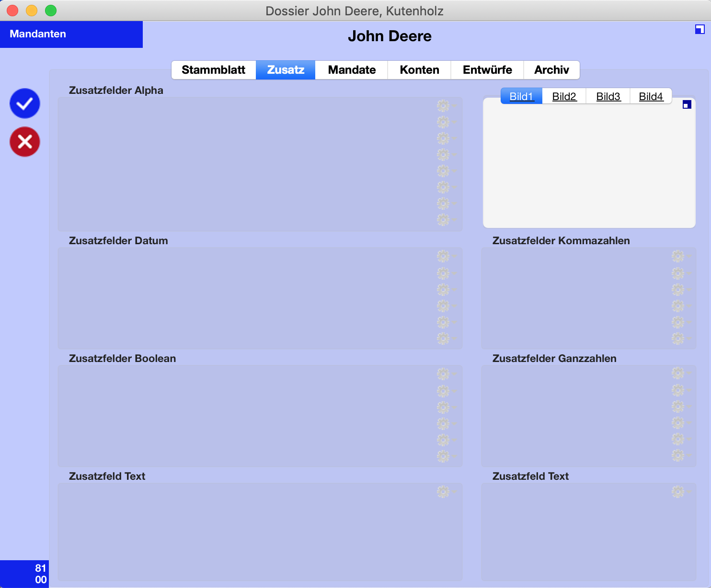Go to the Konten tab
Screen dimensions: 711x588
point(419,70)
